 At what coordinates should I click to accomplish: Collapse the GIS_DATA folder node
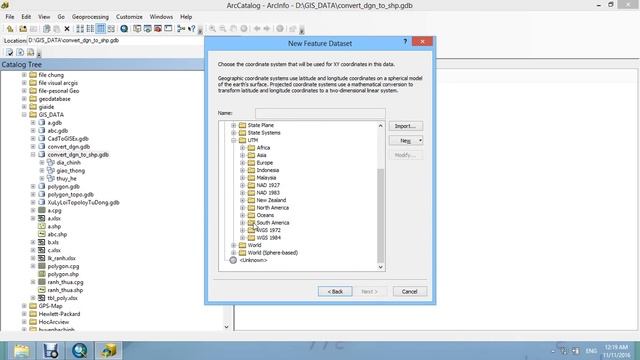click(24, 115)
